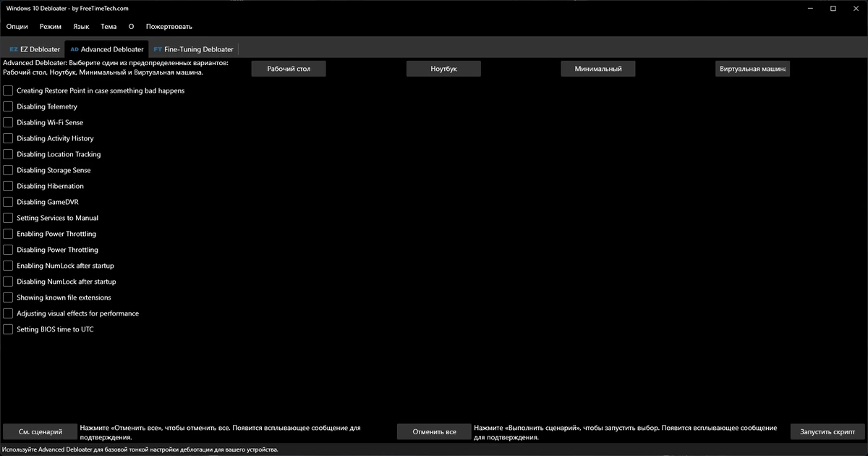Check Creating Restore Point option

coord(8,90)
